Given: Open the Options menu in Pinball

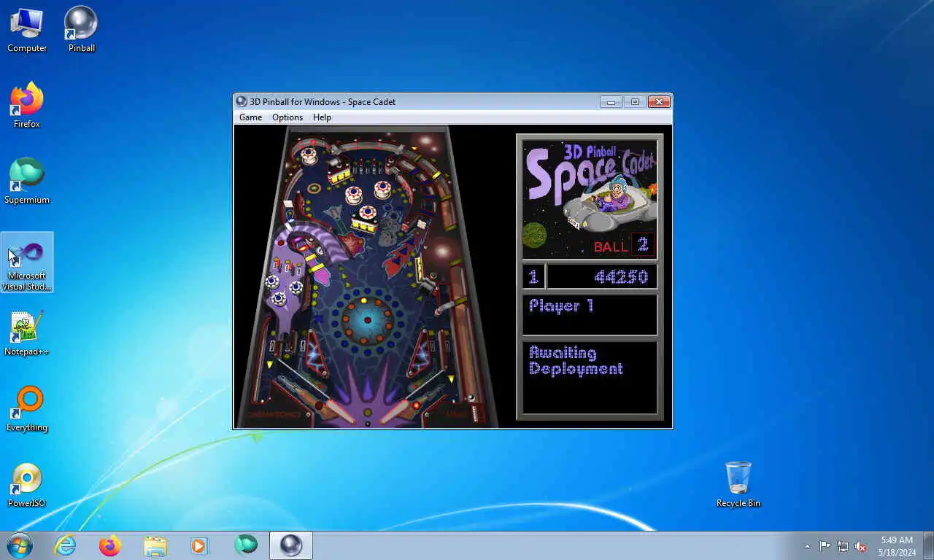Looking at the screenshot, I should point(287,117).
